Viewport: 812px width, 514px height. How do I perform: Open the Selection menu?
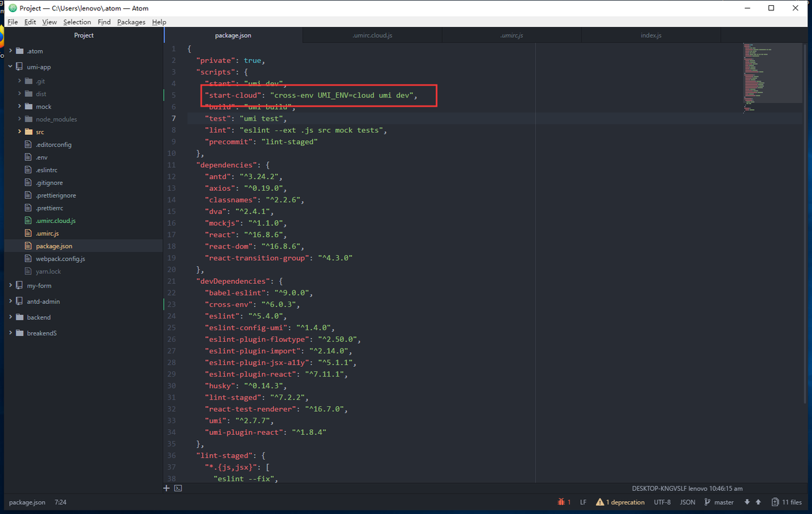click(x=77, y=22)
